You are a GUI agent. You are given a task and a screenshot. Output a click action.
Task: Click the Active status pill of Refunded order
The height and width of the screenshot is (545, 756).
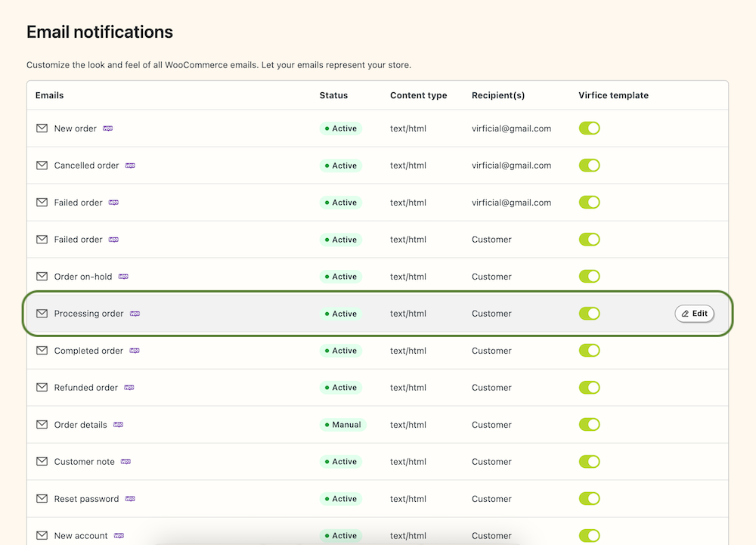[341, 388]
